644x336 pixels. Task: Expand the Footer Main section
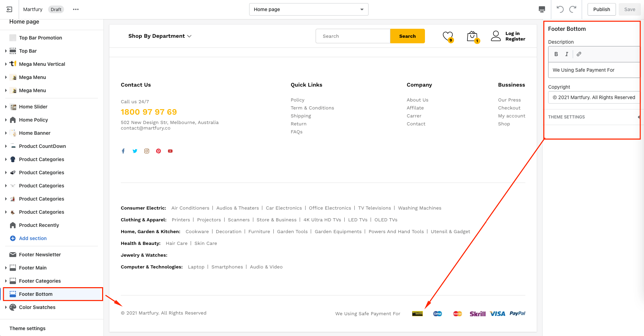[6, 268]
